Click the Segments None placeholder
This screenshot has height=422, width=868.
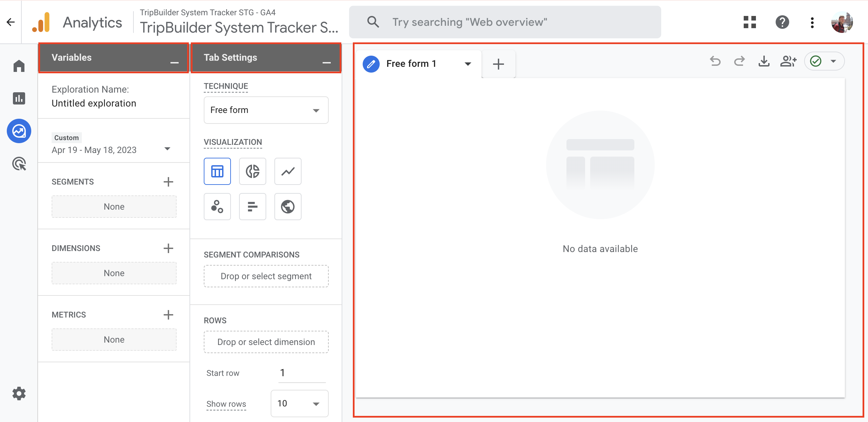point(114,207)
